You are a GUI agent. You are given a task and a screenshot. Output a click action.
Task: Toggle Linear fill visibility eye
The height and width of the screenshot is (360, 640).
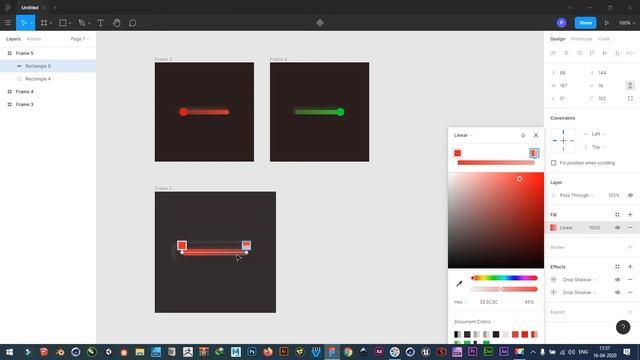[617, 228]
